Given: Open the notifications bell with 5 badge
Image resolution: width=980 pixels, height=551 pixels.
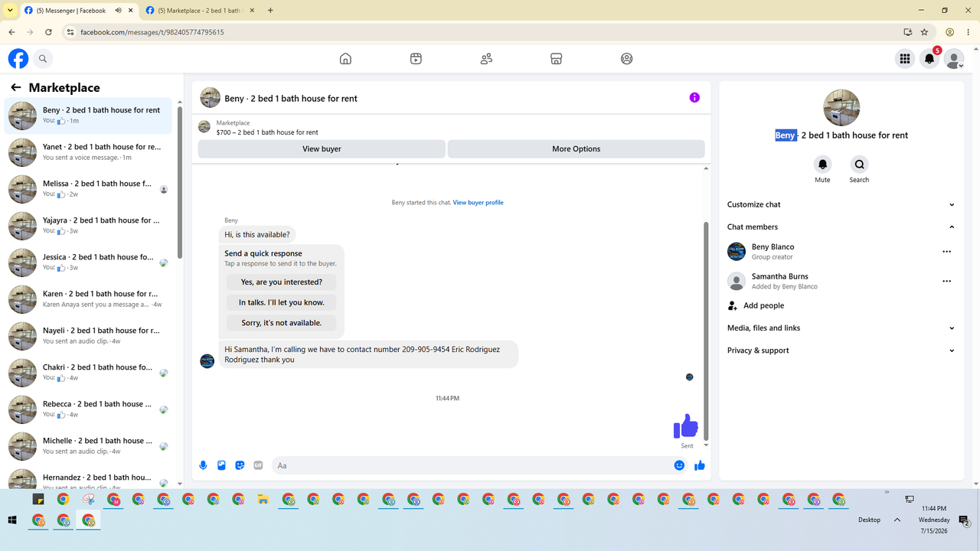Looking at the screenshot, I should tap(929, 59).
